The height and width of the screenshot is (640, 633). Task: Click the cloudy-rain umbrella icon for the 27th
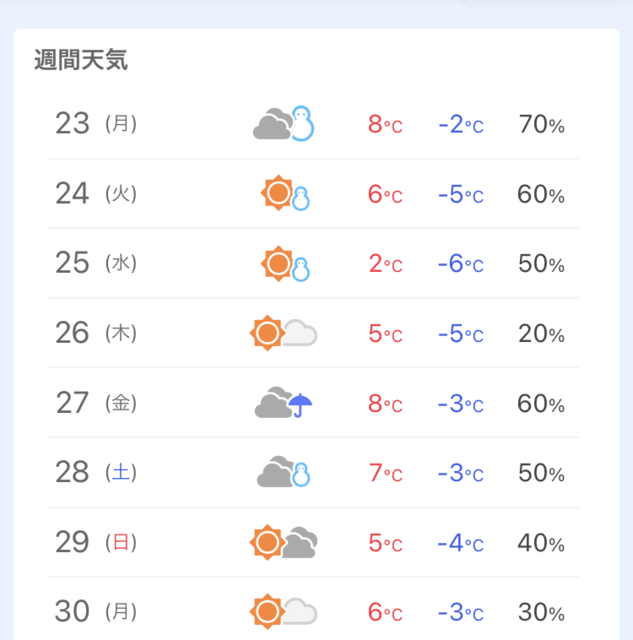284,403
